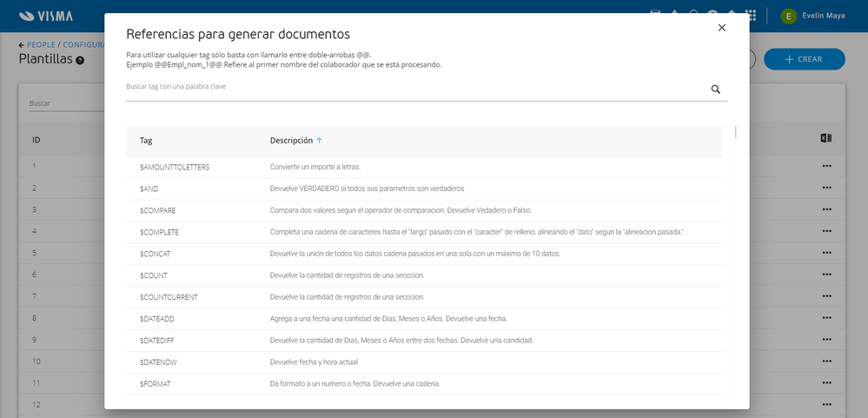Select the $DATEDIFF tag
Viewport: 868px width, 418px height.
[157, 341]
